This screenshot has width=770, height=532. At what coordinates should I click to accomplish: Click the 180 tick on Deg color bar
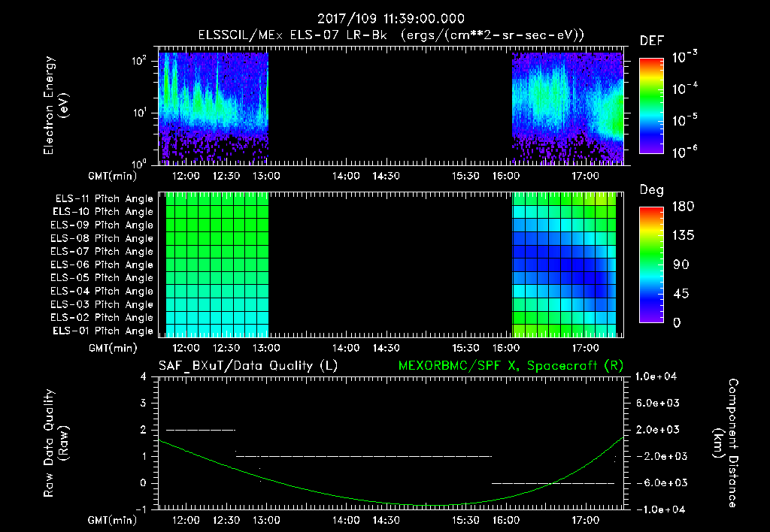pyautogui.click(x=683, y=207)
